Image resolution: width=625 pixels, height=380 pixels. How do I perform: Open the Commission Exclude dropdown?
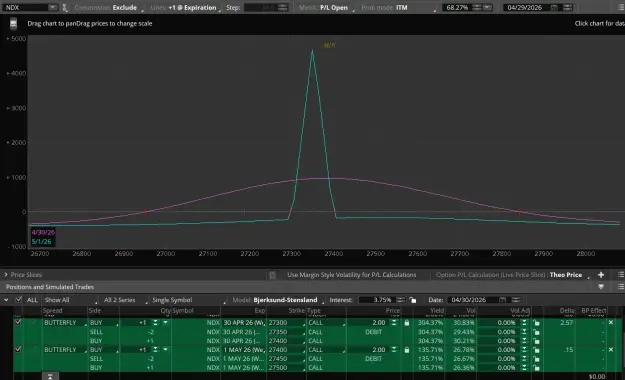coord(109,8)
